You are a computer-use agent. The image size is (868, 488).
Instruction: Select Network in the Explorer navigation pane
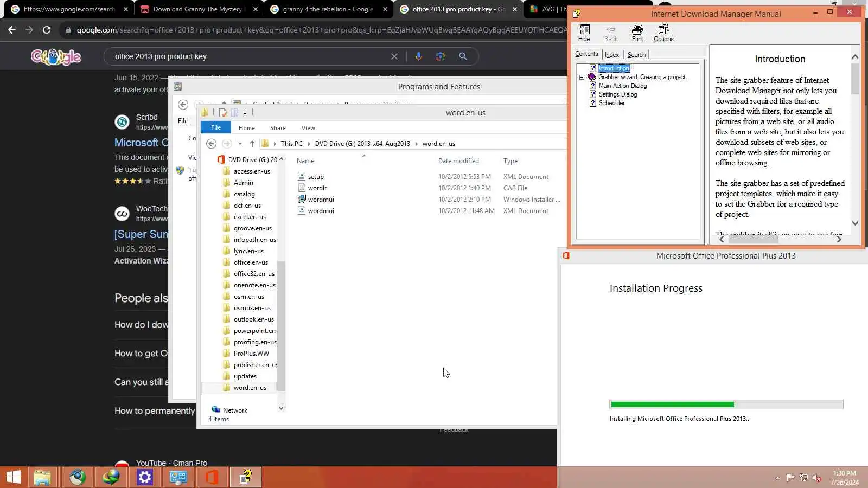coord(235,410)
